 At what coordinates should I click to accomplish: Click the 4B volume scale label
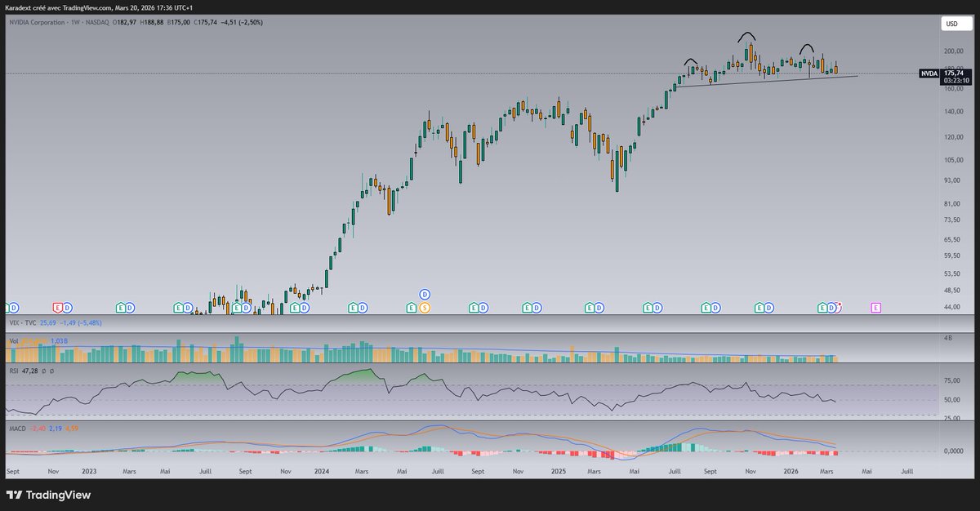[947, 338]
